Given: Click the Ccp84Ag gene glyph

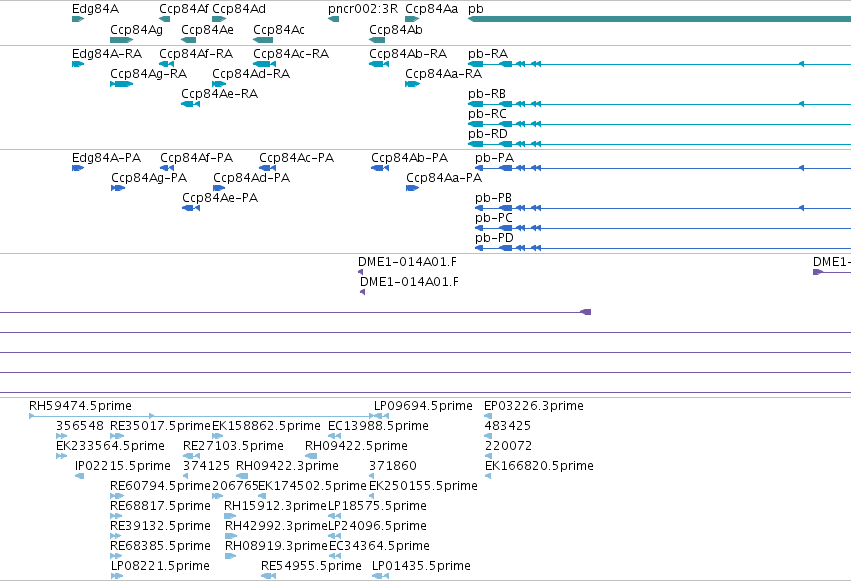Looking at the screenshot, I should [122, 40].
